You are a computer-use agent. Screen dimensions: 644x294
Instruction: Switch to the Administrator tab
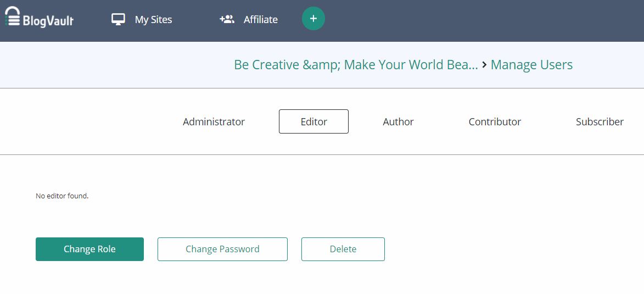214,121
